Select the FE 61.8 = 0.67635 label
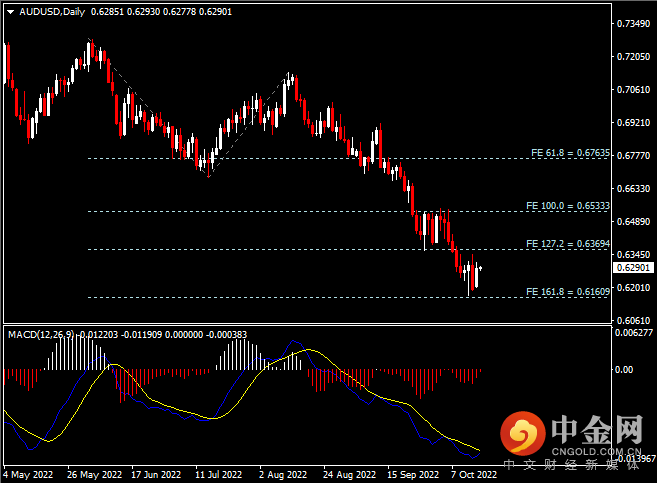This screenshot has height=483, width=657. pyautogui.click(x=570, y=153)
